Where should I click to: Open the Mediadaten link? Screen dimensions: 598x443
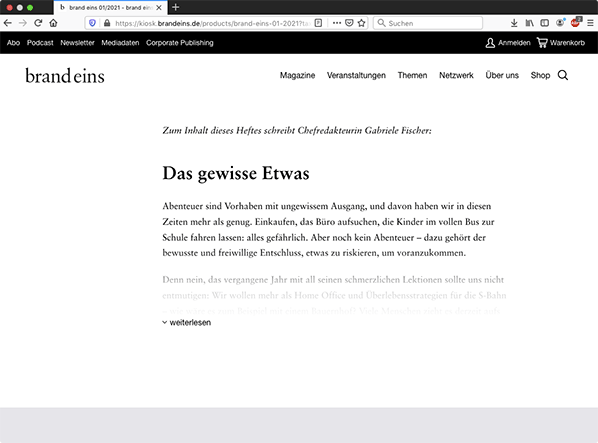120,43
